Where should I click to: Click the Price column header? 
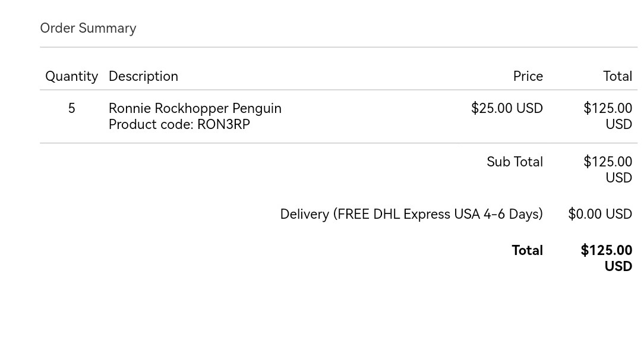[528, 76]
